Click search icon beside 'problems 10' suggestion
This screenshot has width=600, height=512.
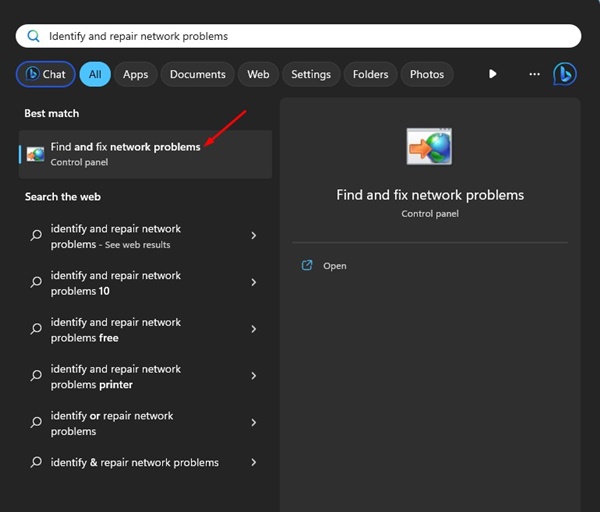[x=36, y=283]
